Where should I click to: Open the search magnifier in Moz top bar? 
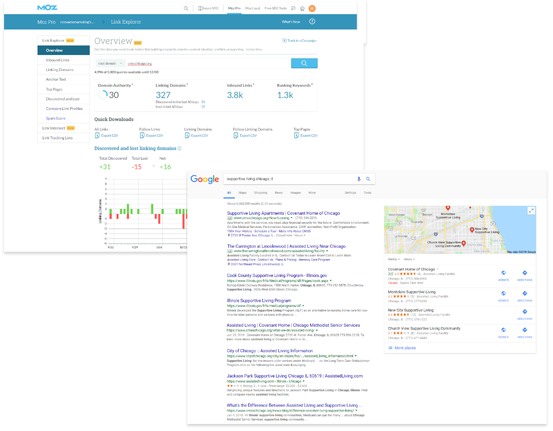click(186, 8)
